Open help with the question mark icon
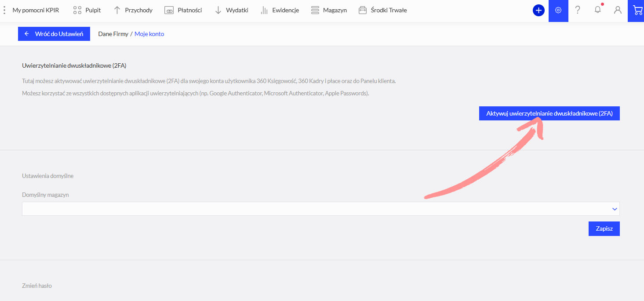 578,10
